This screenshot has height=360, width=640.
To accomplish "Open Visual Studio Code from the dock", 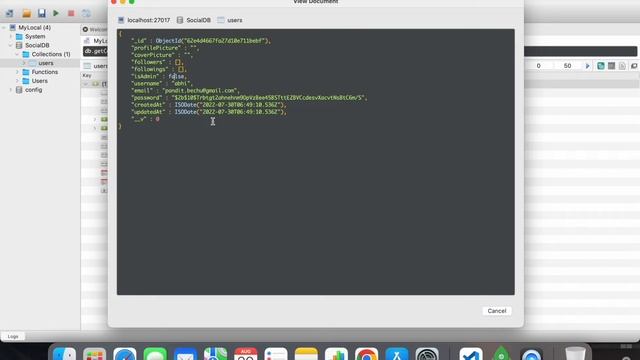I will (471, 353).
